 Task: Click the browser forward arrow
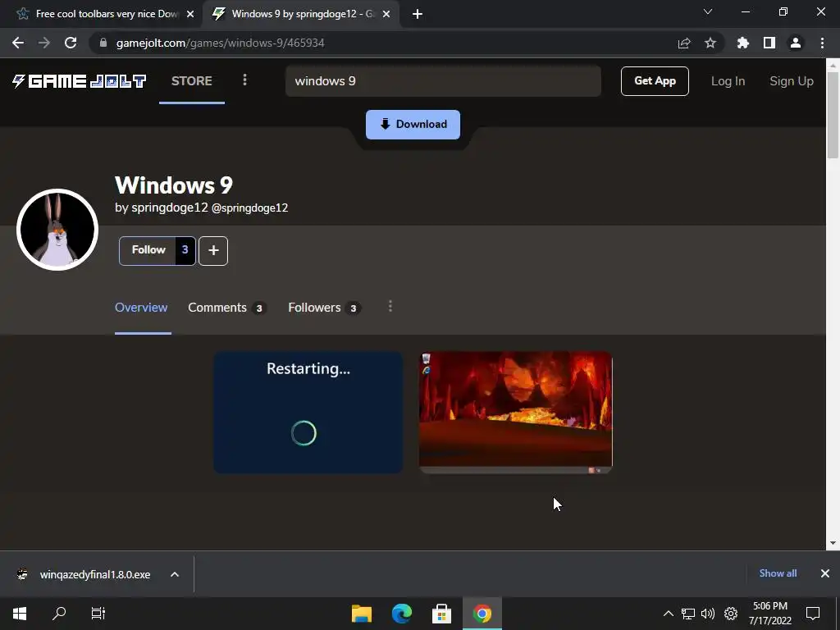point(44,43)
